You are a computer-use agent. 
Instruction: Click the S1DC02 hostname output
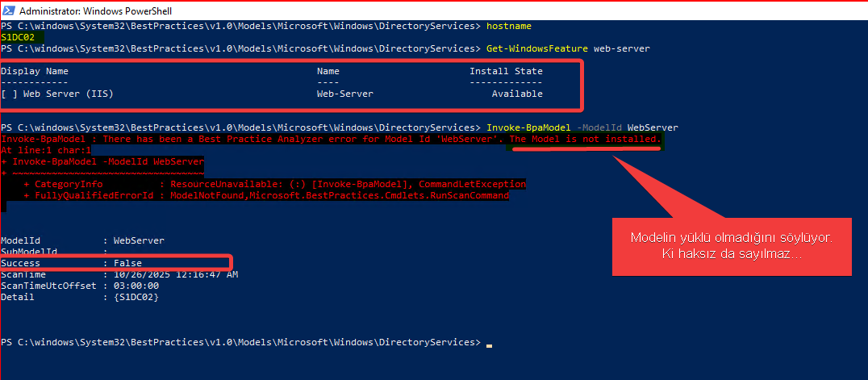23,37
